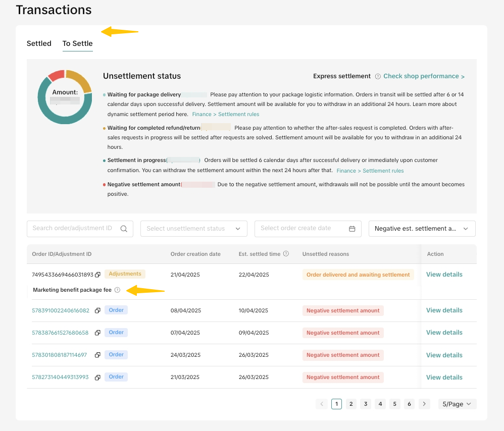Click help icon next to Est. settled time
Image resolution: width=504 pixels, height=431 pixels.
(286, 254)
